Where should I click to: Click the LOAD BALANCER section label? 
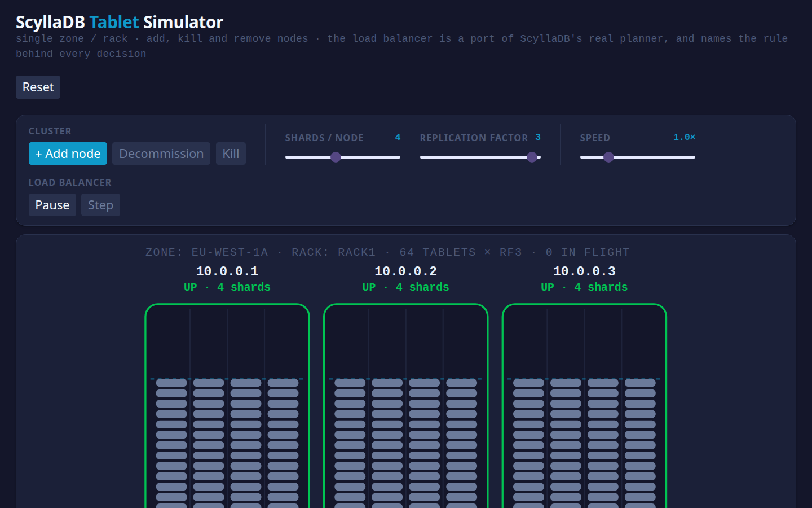coord(70,182)
